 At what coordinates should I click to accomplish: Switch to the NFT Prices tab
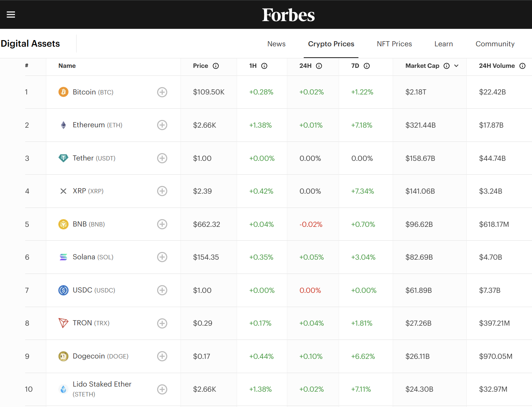point(394,44)
